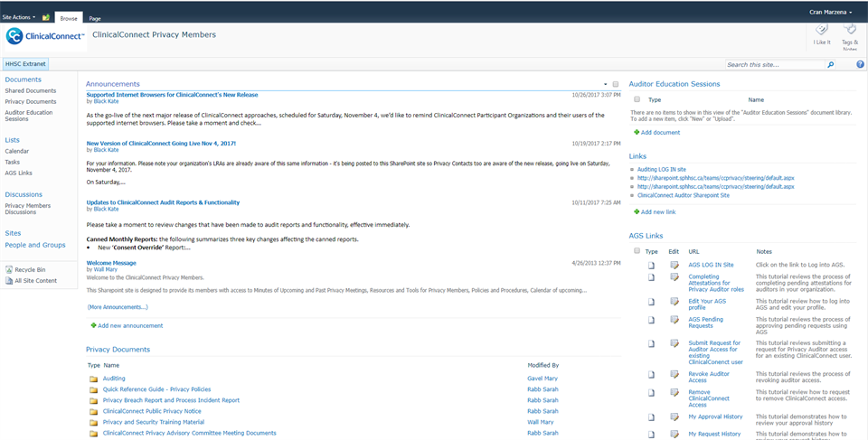
Task: Open ClinicalConnect Auditor Sharepoint Site link
Action: (x=684, y=195)
